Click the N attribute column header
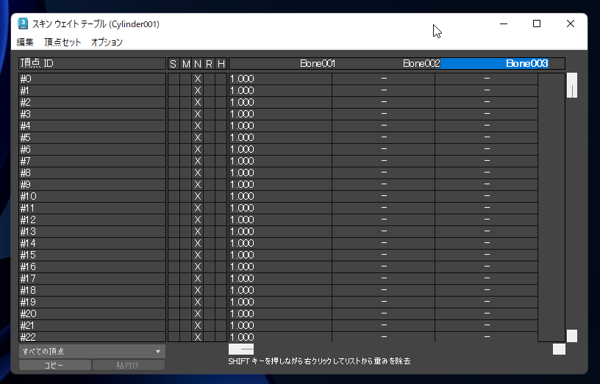 (x=197, y=64)
